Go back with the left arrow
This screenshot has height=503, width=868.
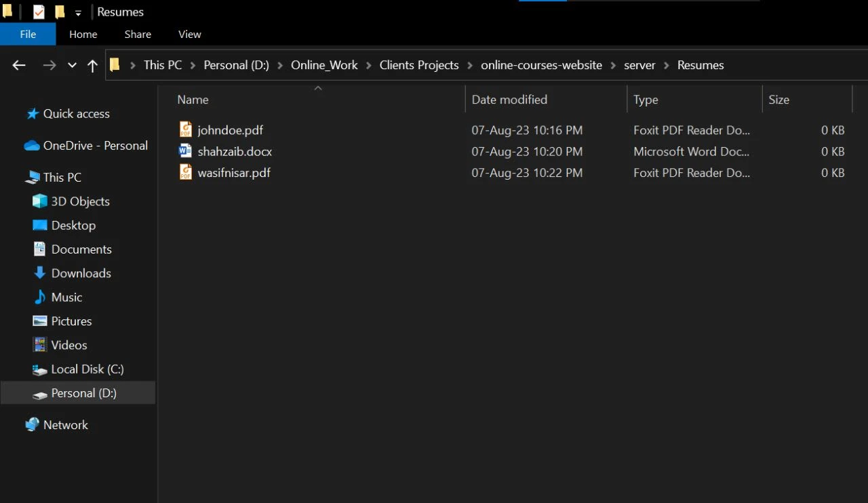click(19, 65)
